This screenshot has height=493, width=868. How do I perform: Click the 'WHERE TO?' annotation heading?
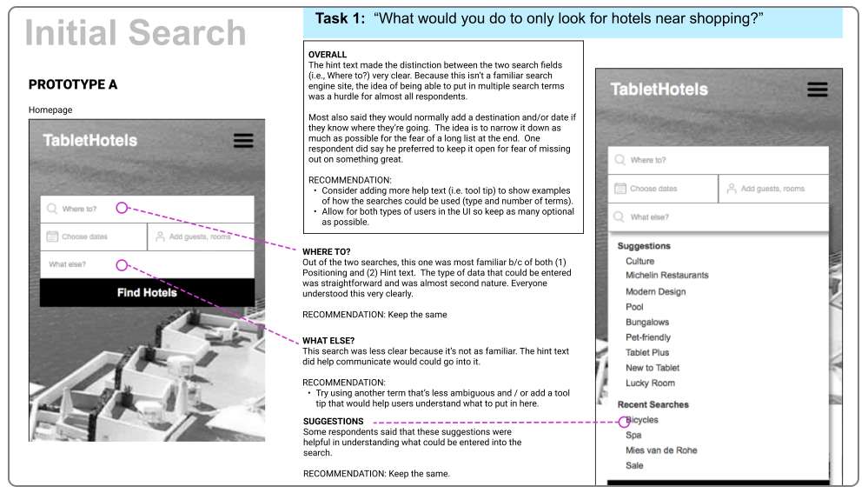[326, 251]
